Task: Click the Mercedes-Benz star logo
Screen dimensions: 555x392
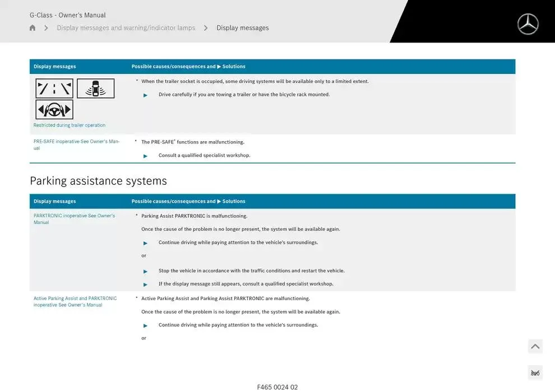Action: tap(528, 24)
